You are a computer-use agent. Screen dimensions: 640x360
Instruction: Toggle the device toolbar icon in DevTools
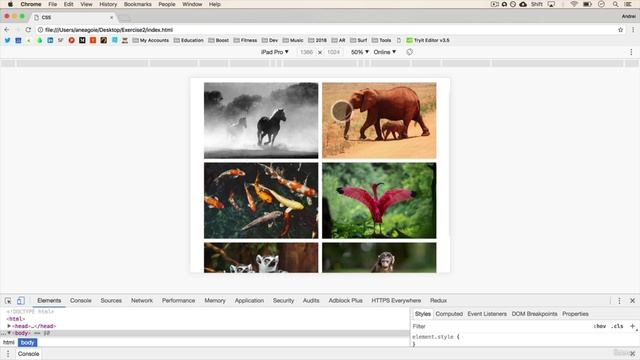tap(20, 301)
